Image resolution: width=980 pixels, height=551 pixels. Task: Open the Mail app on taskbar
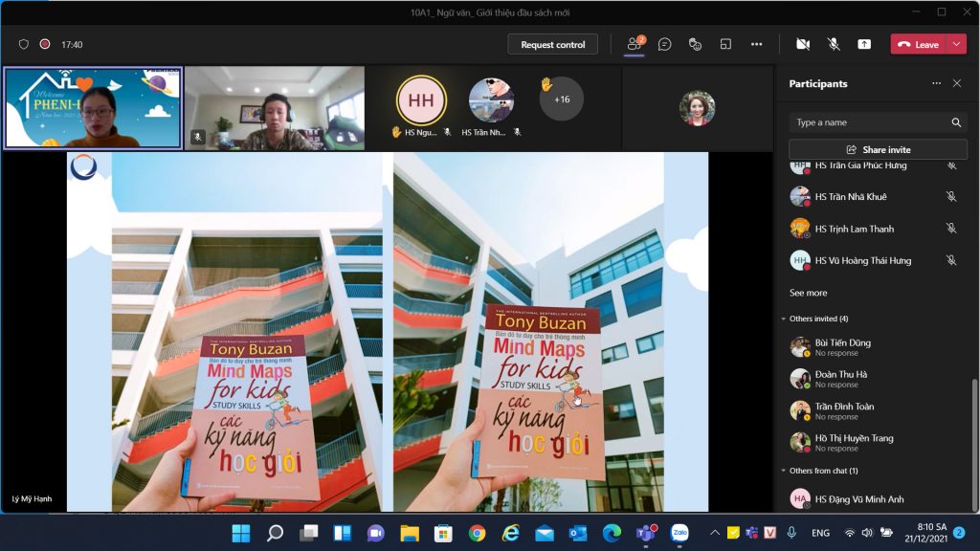coord(545,533)
